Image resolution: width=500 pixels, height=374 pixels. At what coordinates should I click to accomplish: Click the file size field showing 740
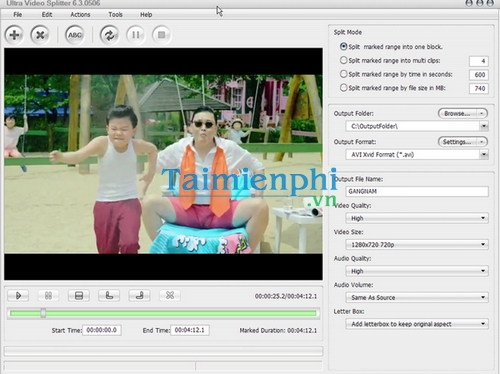(x=479, y=88)
